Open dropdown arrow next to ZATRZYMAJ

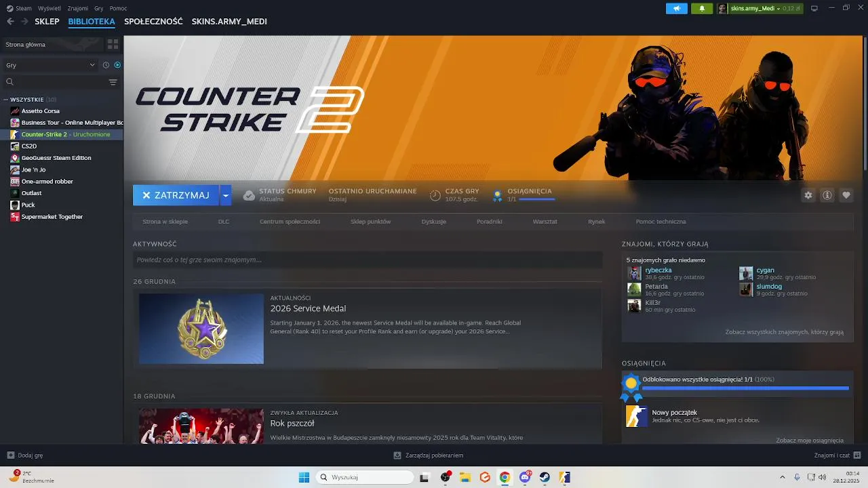click(x=226, y=195)
